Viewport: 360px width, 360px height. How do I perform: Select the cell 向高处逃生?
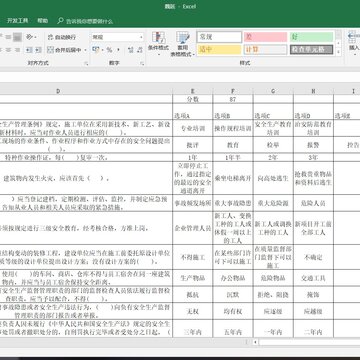(x=273, y=178)
